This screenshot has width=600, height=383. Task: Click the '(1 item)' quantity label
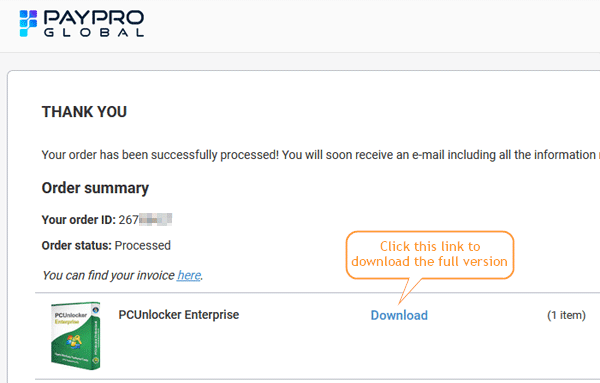click(x=566, y=315)
